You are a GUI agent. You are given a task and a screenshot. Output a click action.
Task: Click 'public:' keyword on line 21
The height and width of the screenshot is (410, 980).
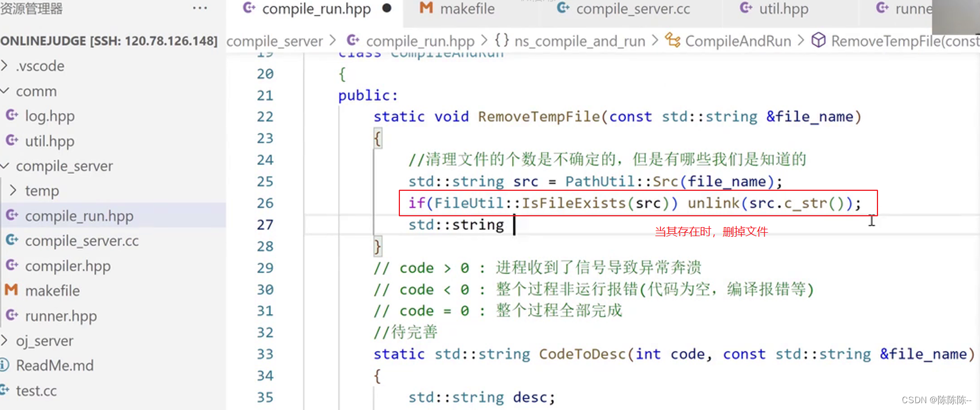tap(368, 95)
